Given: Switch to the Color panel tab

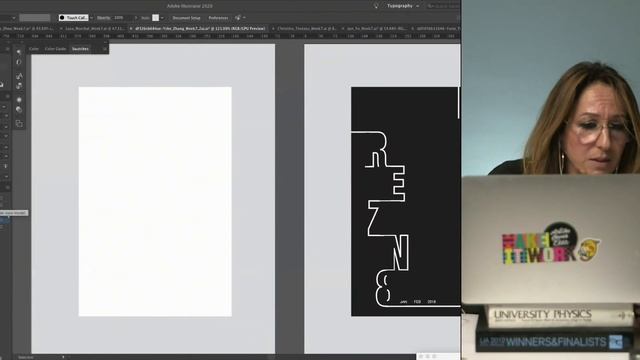Looking at the screenshot, I should (x=34, y=49).
